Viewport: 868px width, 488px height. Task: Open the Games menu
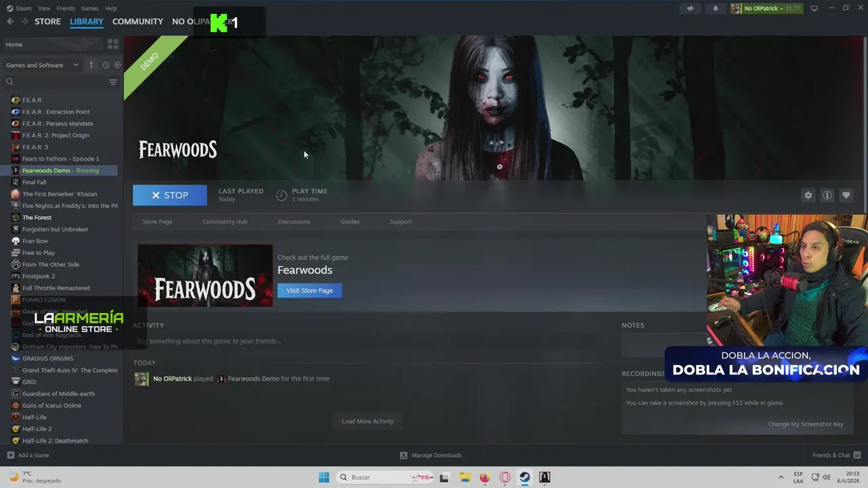90,8
